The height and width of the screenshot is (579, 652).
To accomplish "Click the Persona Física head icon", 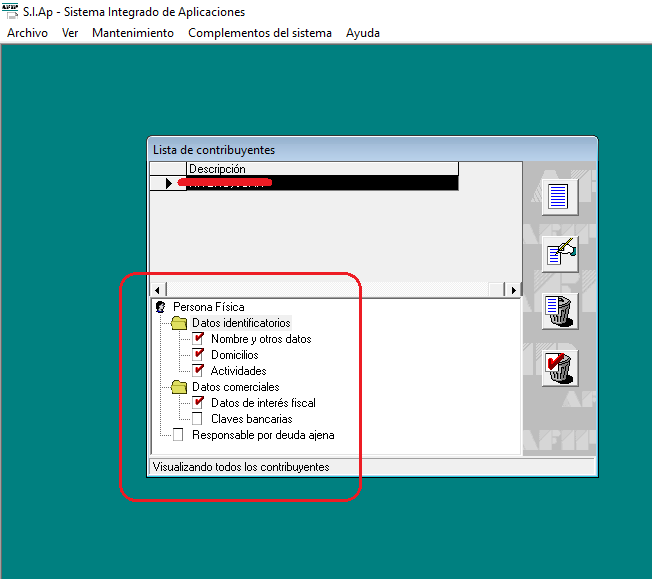I will [x=160, y=307].
